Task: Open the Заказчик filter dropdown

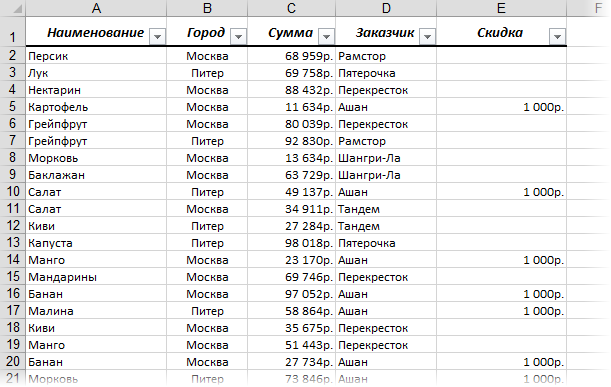Action: click(427, 37)
